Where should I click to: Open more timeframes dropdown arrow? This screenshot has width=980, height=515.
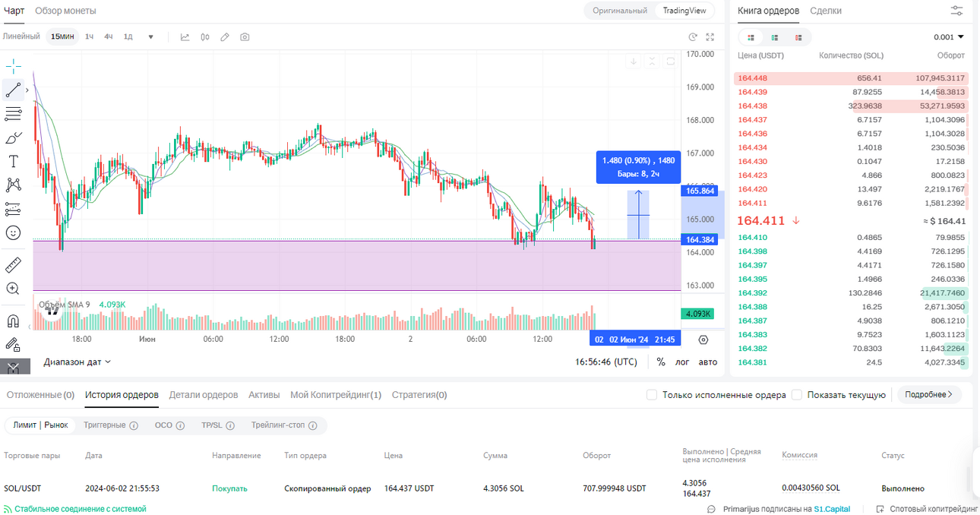pos(150,36)
